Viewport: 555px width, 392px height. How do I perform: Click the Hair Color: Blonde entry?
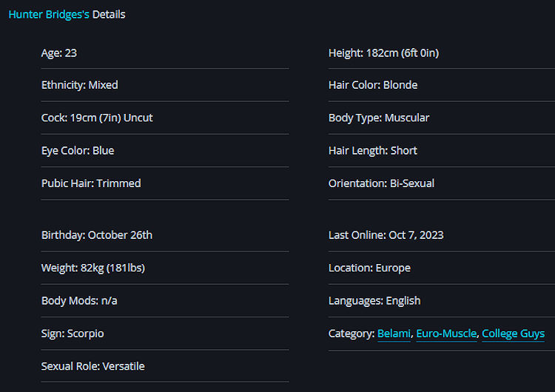(373, 85)
